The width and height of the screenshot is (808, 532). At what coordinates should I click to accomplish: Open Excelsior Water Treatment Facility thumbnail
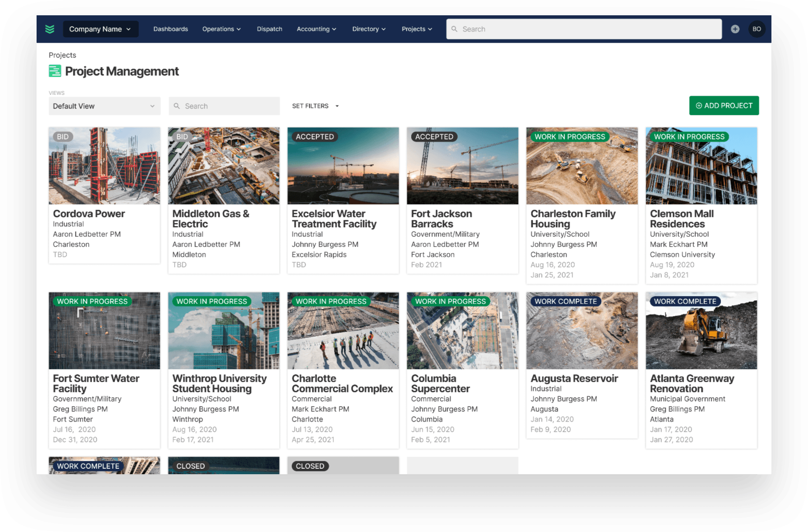click(343, 166)
